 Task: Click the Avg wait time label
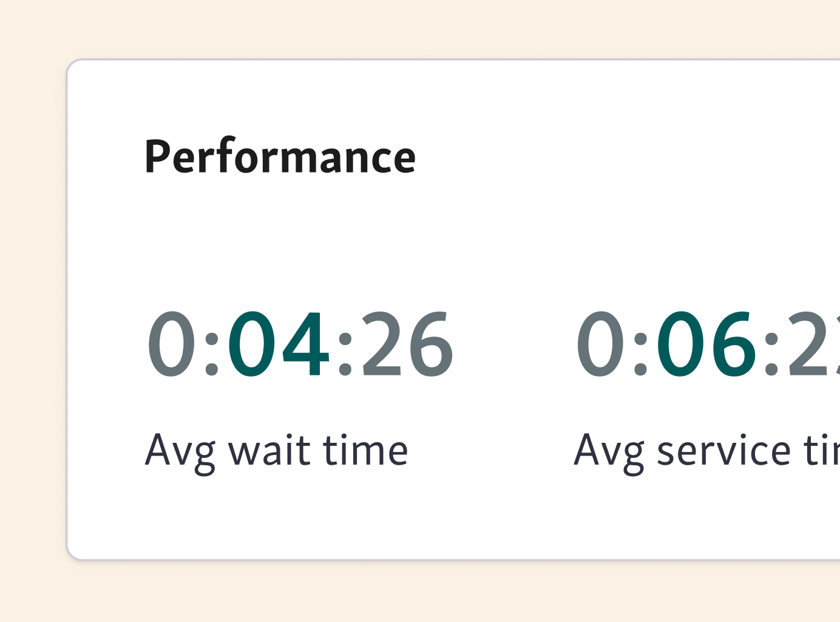278,449
